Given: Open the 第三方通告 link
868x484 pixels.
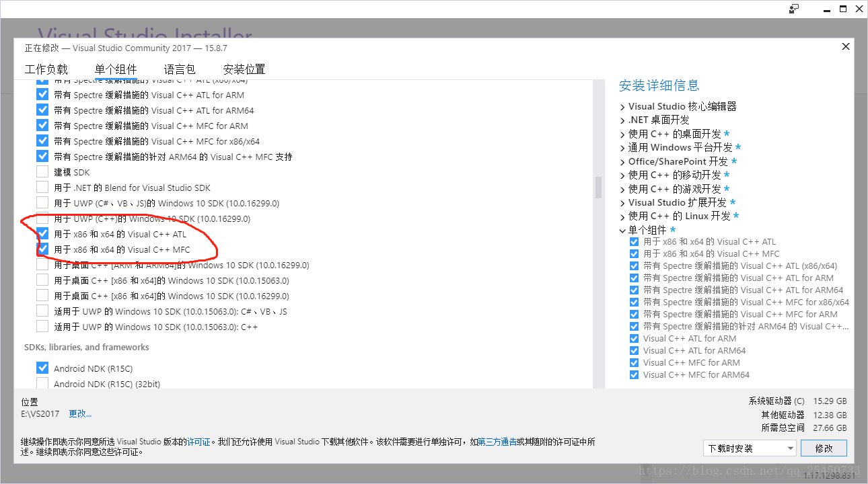Looking at the screenshot, I should pyautogui.click(x=497, y=442).
